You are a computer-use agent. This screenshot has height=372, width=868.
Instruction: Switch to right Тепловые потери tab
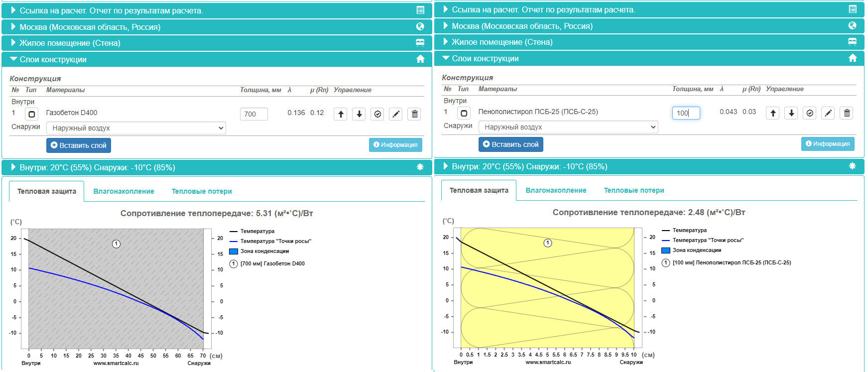634,190
